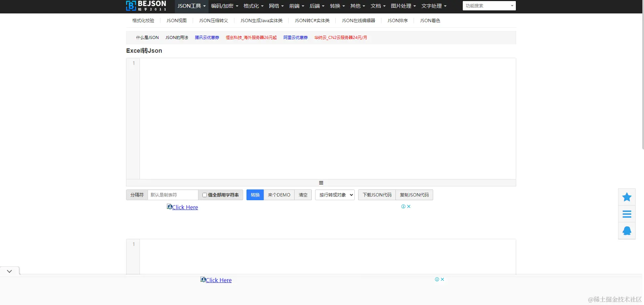
Task: Expand the 文字处理 menu
Action: 434,6
